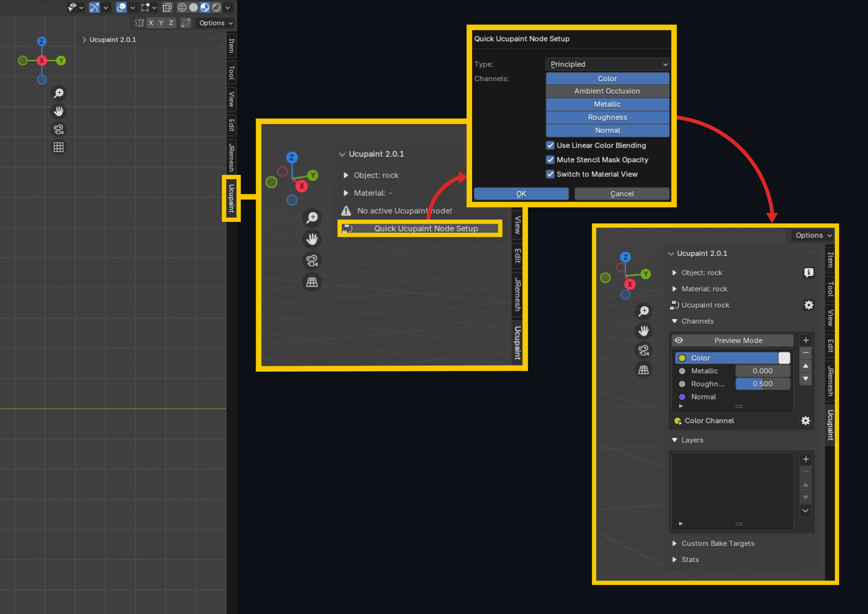Open the Edit tab in the middle panel sidebar
This screenshot has height=614, width=868.
pyautogui.click(x=517, y=256)
